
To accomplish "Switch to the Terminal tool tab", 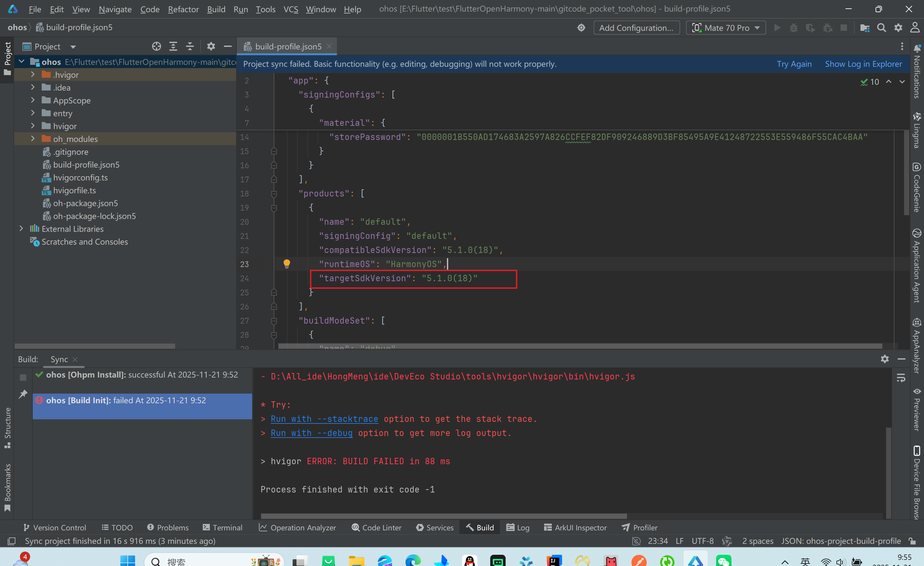I will coord(222,527).
